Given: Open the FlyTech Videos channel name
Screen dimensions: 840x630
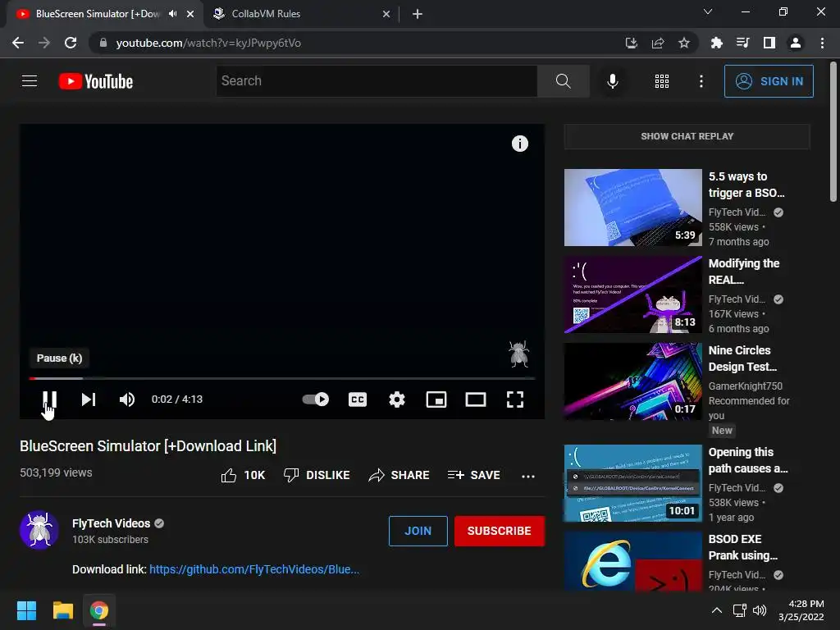Looking at the screenshot, I should (111, 523).
